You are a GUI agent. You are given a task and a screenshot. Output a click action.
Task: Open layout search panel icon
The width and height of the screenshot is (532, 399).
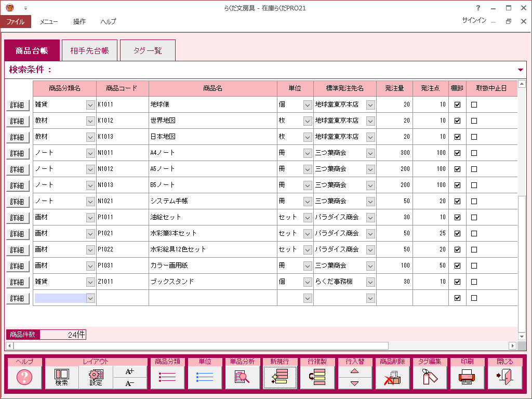pos(62,377)
